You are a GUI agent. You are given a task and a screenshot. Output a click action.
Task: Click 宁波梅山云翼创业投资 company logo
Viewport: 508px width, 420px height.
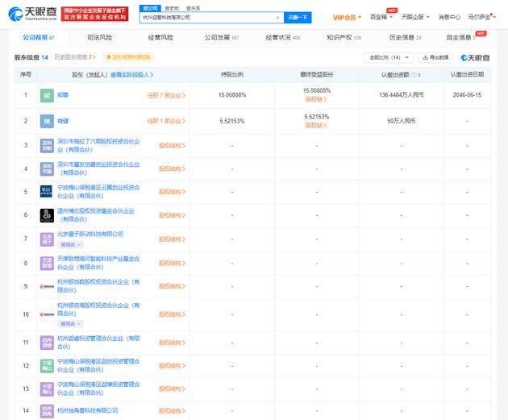(x=47, y=191)
